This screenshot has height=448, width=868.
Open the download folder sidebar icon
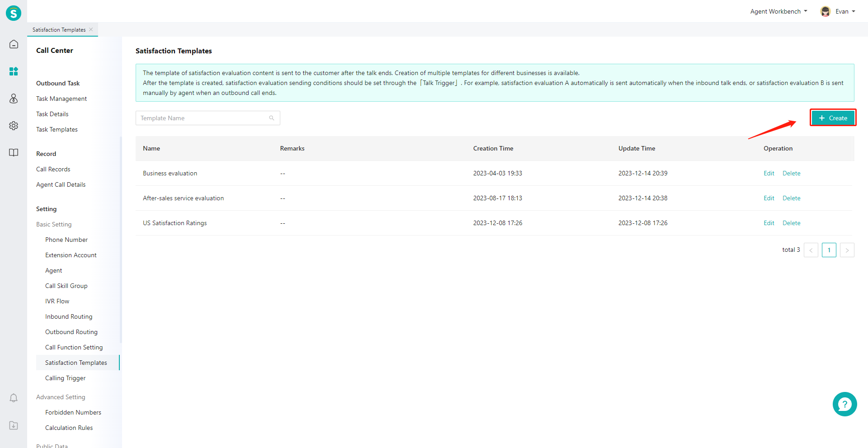14,425
